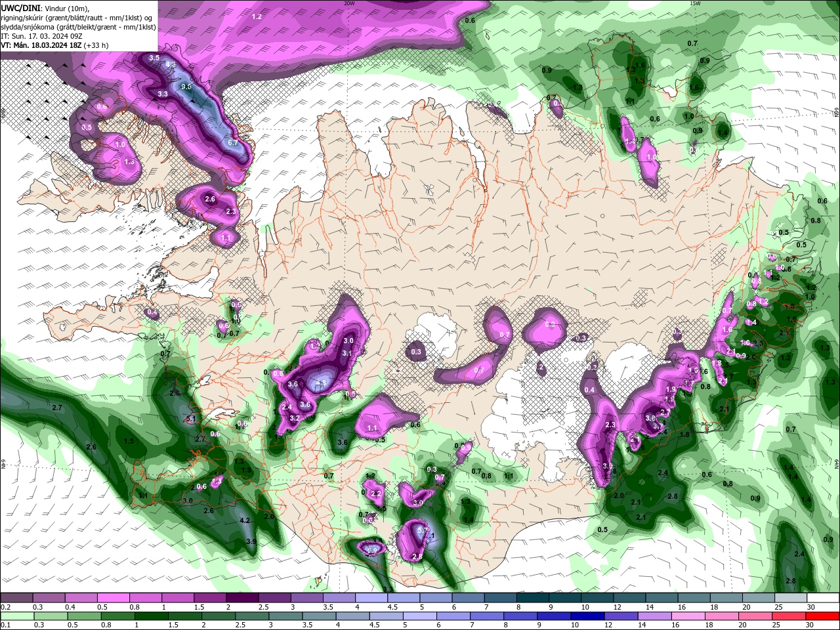Click the 9.0 snowfall value on the map
The height and width of the screenshot is (630, 840).
pyautogui.click(x=186, y=87)
